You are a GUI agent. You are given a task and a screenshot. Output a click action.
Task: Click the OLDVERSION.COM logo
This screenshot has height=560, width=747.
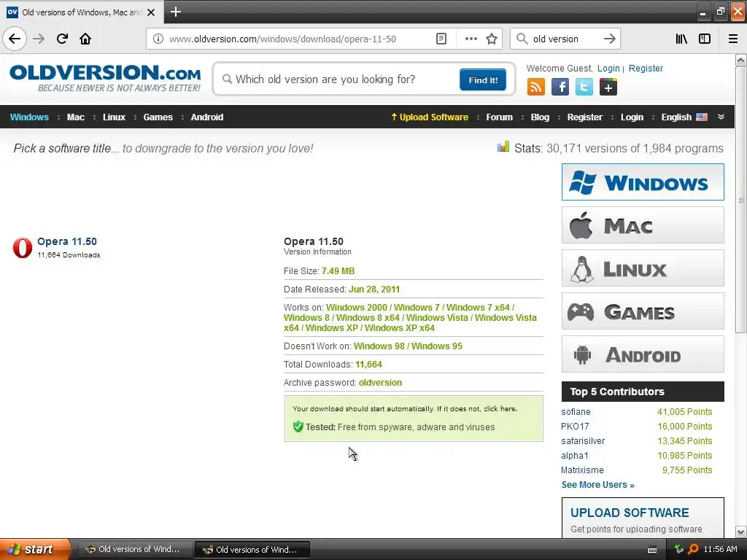pos(105,77)
